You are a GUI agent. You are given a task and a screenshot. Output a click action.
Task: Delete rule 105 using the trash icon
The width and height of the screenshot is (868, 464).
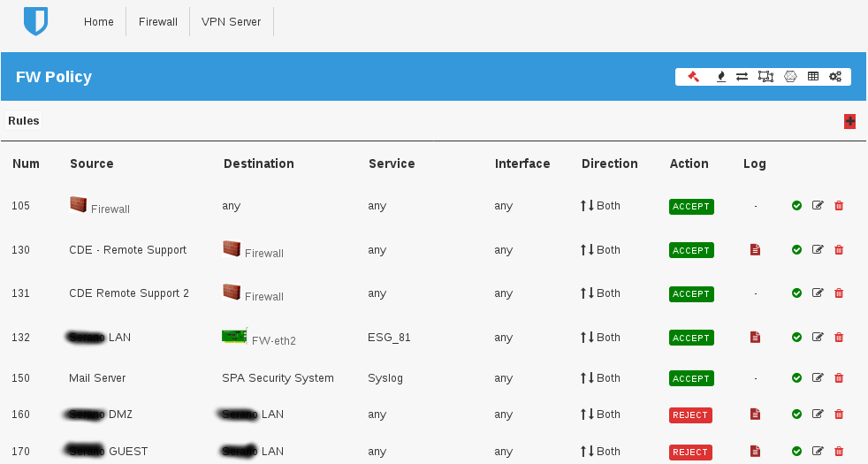839,206
